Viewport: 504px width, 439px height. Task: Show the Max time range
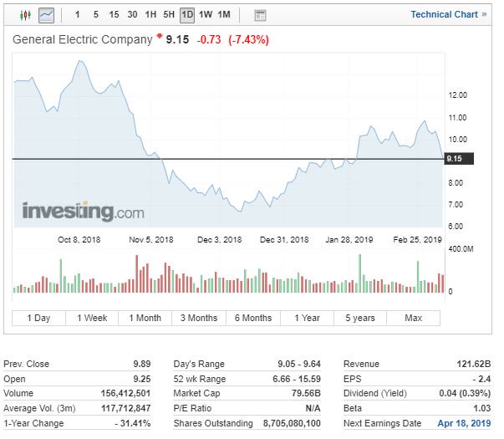pos(414,318)
